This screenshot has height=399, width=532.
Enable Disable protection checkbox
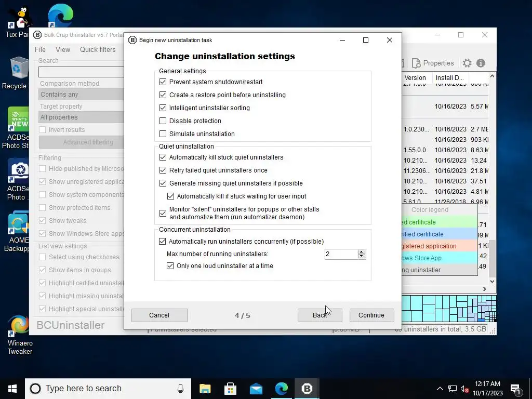coord(163,121)
